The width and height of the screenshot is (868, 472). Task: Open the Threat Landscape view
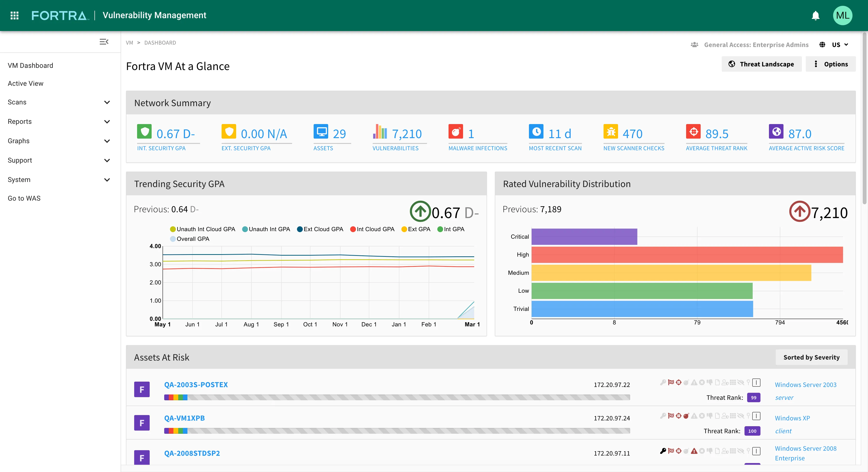[x=761, y=64]
